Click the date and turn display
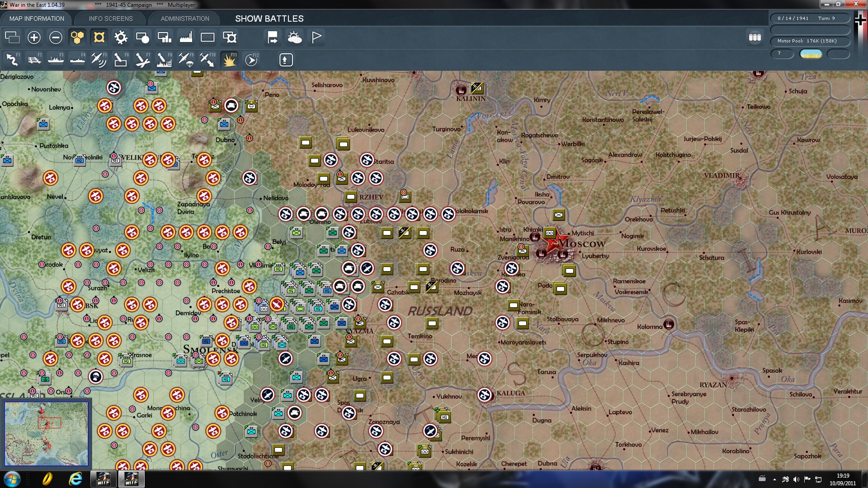The image size is (868, 488). (x=810, y=19)
